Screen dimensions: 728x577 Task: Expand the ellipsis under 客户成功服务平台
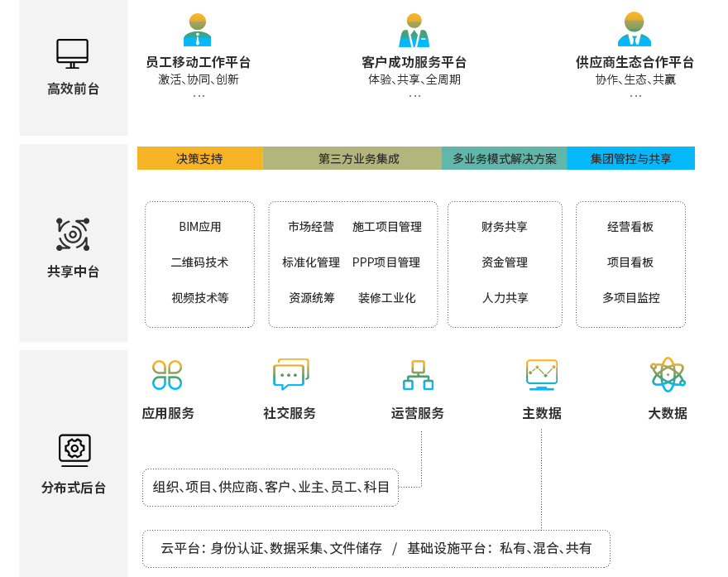[414, 96]
